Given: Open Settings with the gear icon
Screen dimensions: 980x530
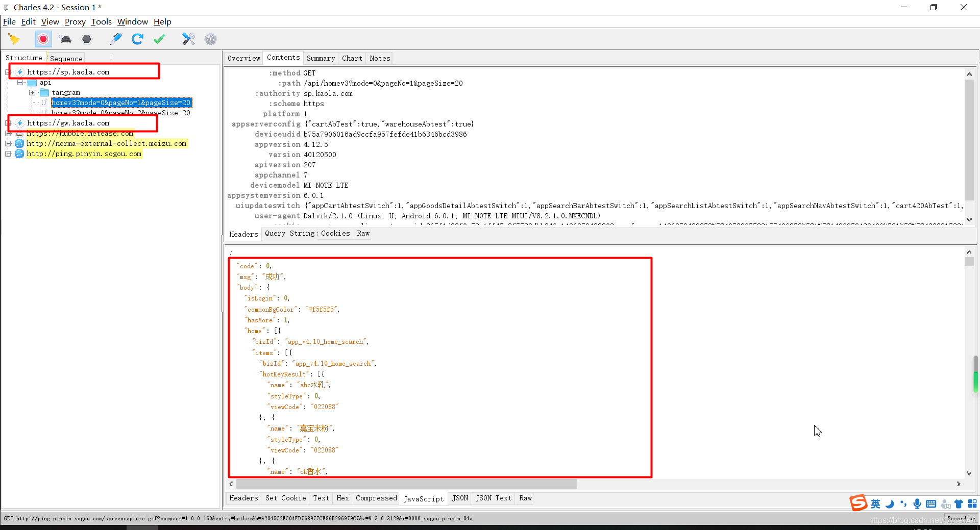Looking at the screenshot, I should click(x=210, y=39).
